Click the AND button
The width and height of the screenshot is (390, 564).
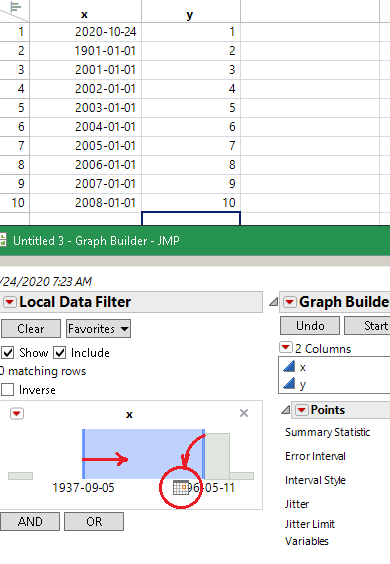click(30, 522)
